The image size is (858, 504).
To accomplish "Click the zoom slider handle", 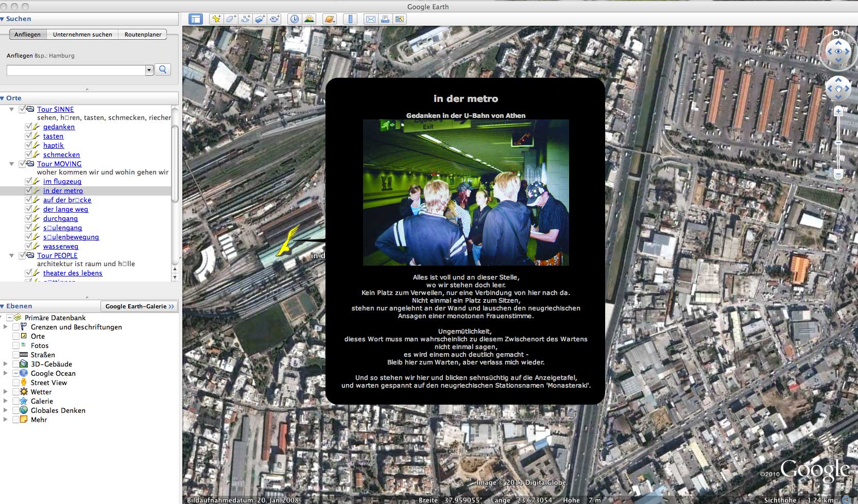I will tap(838, 143).
